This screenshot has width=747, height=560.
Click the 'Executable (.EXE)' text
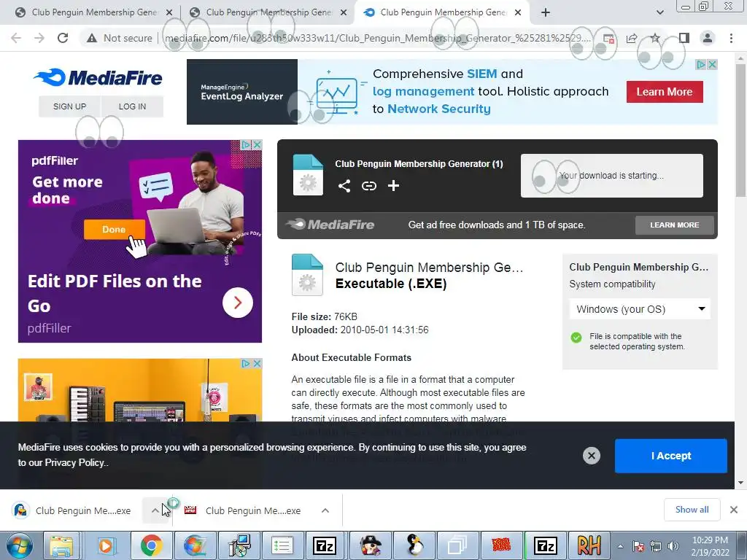391,284
